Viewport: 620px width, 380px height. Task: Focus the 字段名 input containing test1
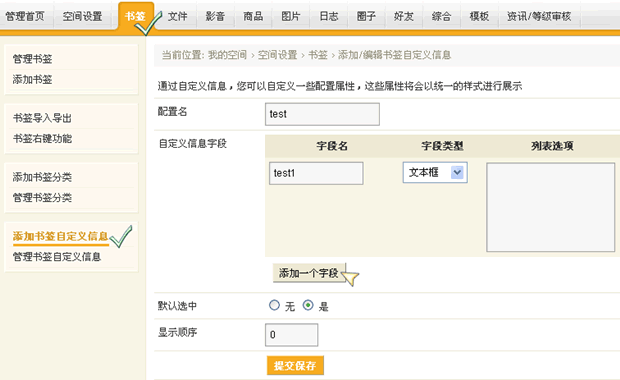pyautogui.click(x=316, y=173)
